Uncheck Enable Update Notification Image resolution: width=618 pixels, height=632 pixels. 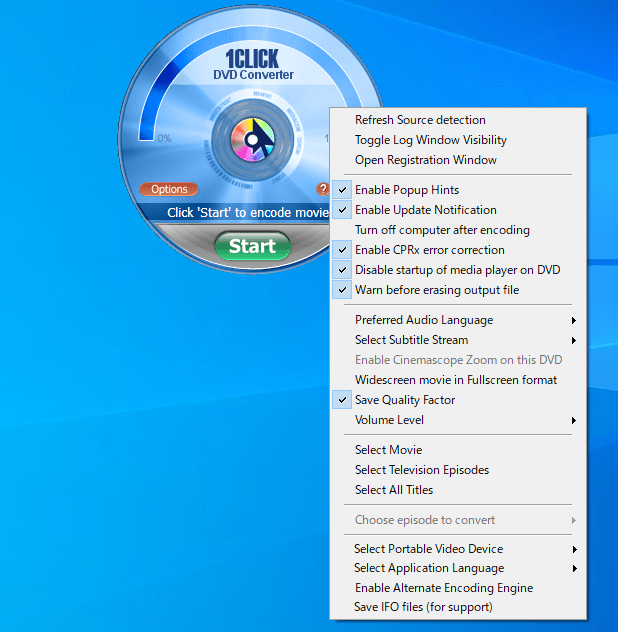pos(458,210)
